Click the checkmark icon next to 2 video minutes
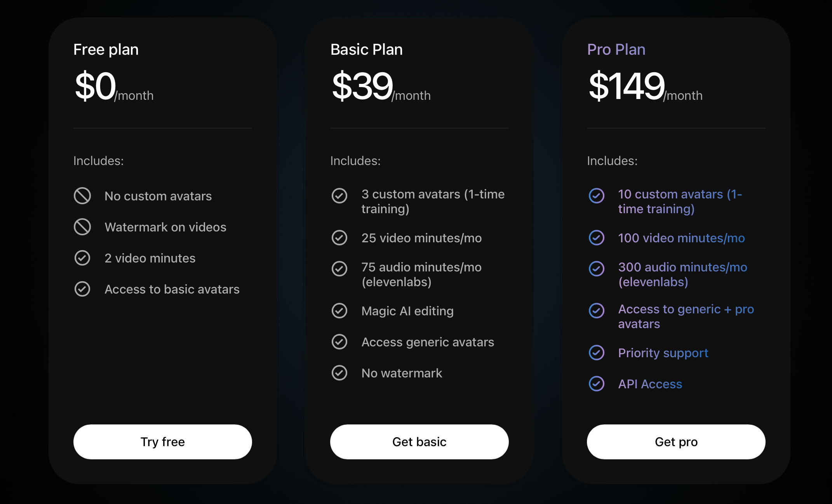 click(x=82, y=258)
